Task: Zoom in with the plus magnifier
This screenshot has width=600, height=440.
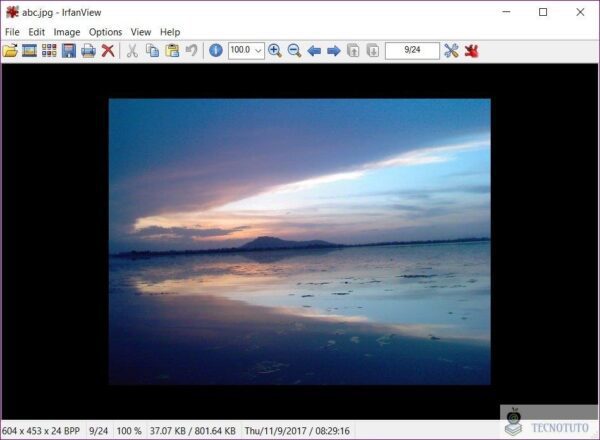Action: [x=275, y=51]
